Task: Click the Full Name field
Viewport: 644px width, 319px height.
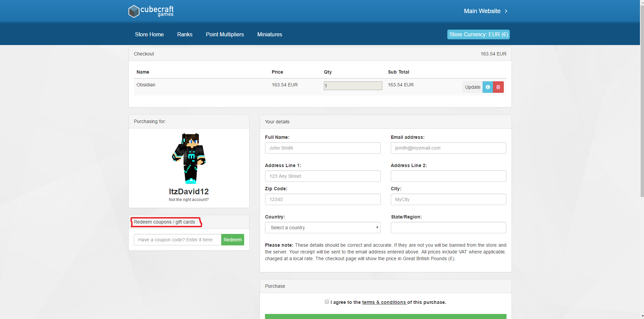Action: (x=323, y=148)
